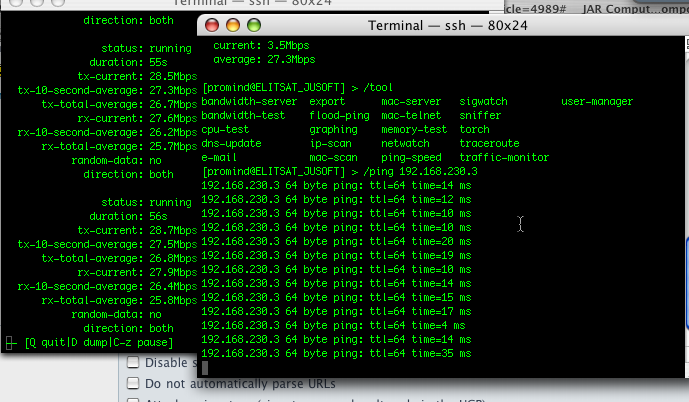Click 'tx-10-second-average: 27.5Mbps' line
The height and width of the screenshot is (402, 689).
click(x=107, y=245)
